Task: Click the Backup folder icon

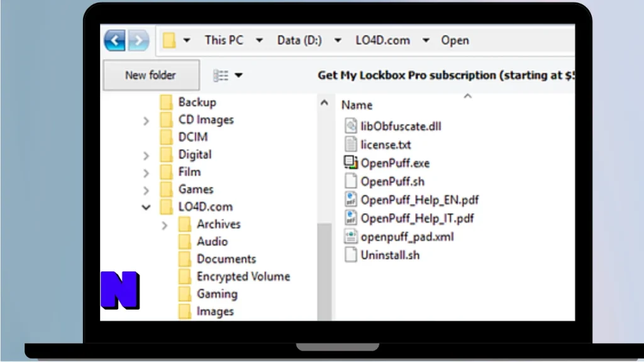Action: pos(166,102)
